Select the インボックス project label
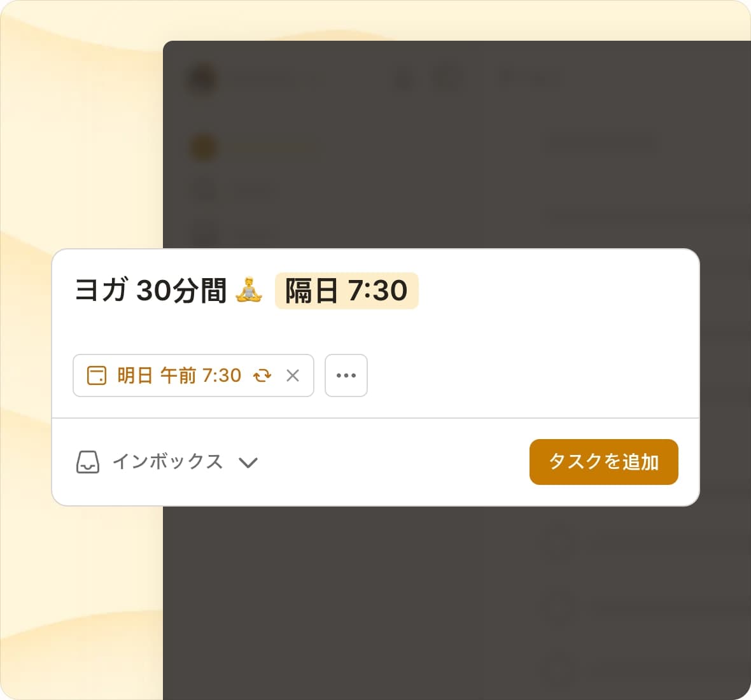The width and height of the screenshot is (751, 700). pos(167,461)
